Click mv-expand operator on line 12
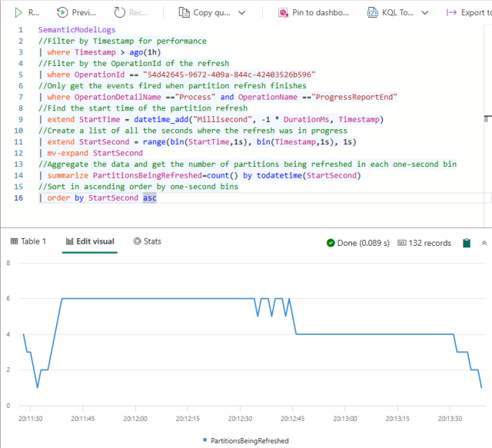The width and height of the screenshot is (492, 448). point(68,153)
